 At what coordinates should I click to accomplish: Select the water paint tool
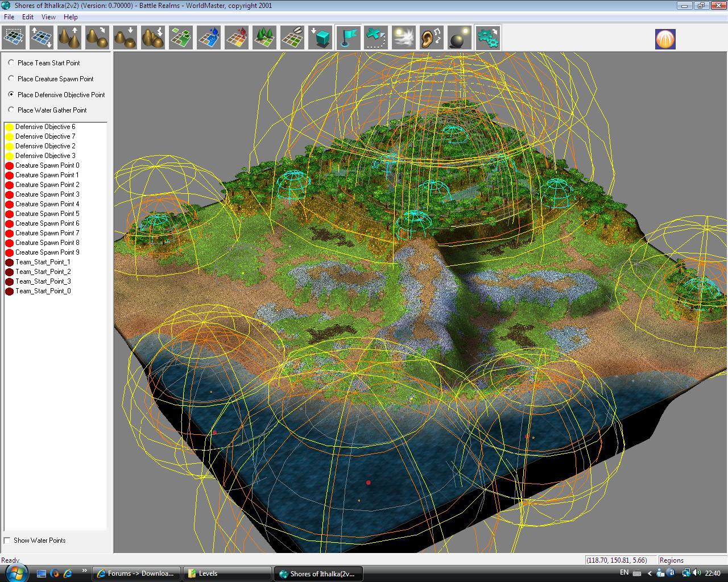tap(209, 38)
